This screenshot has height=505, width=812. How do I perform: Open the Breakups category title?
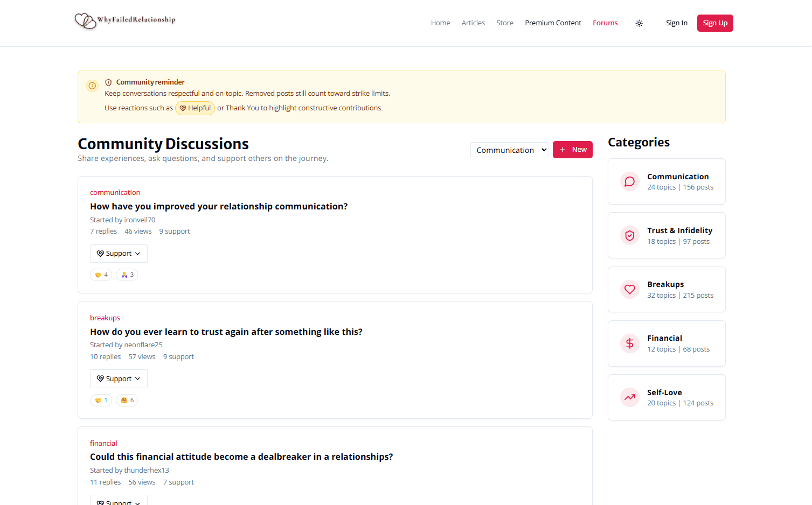pyautogui.click(x=665, y=284)
